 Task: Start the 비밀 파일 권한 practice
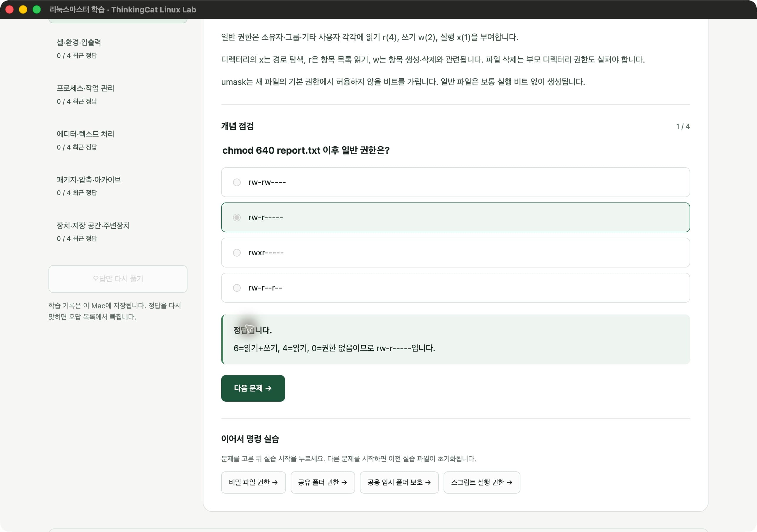pyautogui.click(x=253, y=482)
